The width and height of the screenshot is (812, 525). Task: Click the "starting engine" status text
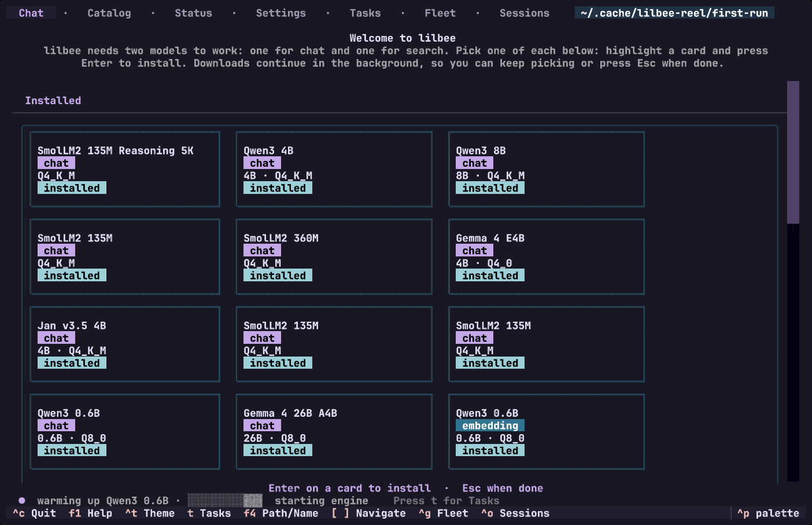(x=322, y=501)
